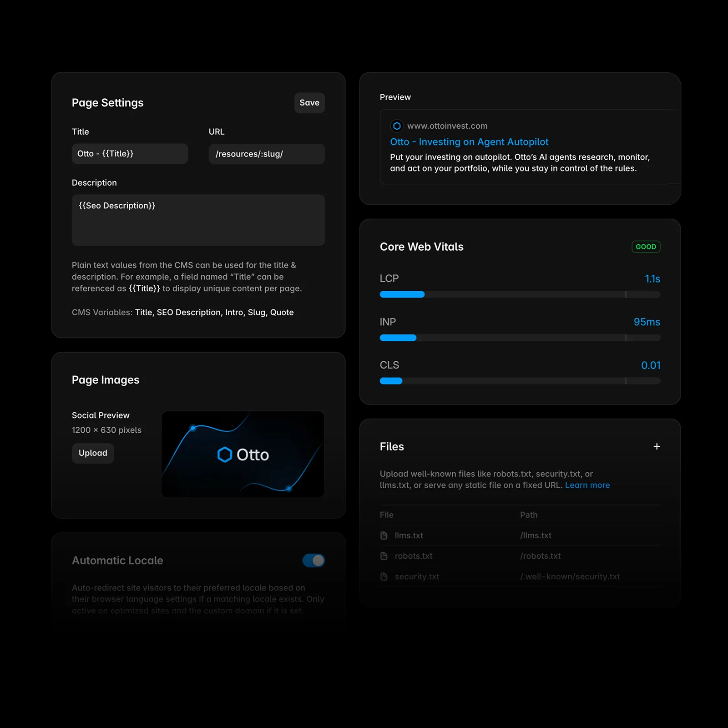
Task: Click the Otto hexagon favicon in Preview
Action: (x=397, y=126)
